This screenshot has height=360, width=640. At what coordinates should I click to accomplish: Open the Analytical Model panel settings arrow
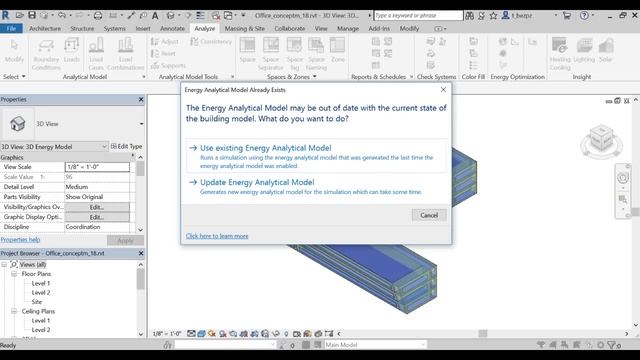(144, 77)
